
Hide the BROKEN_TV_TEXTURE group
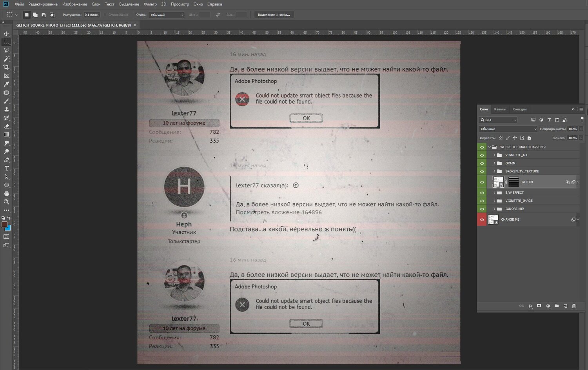click(482, 171)
